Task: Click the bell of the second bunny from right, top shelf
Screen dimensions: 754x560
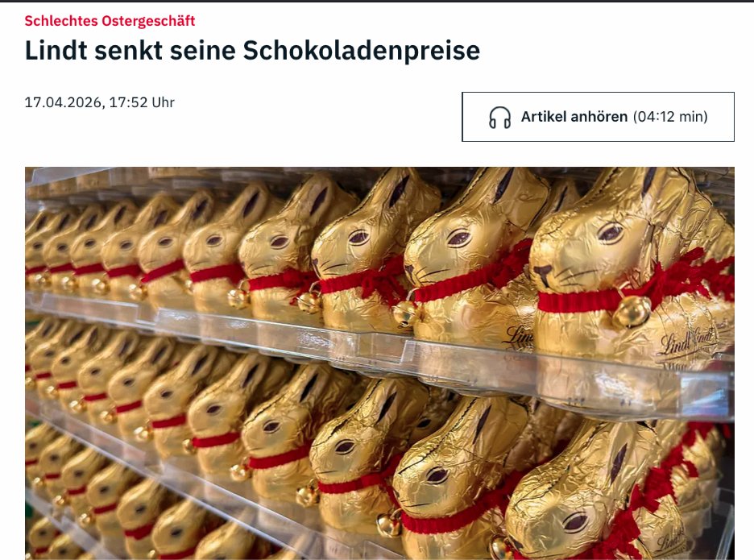Action: tap(406, 313)
